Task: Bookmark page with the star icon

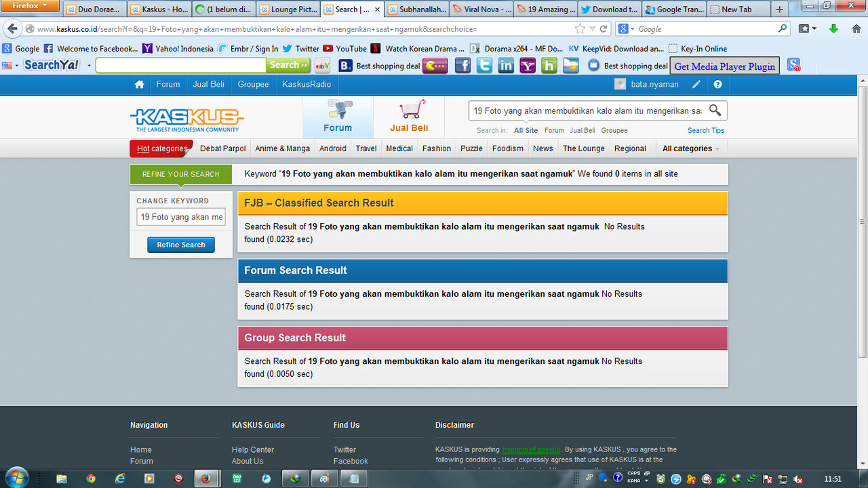Action: 580,29
